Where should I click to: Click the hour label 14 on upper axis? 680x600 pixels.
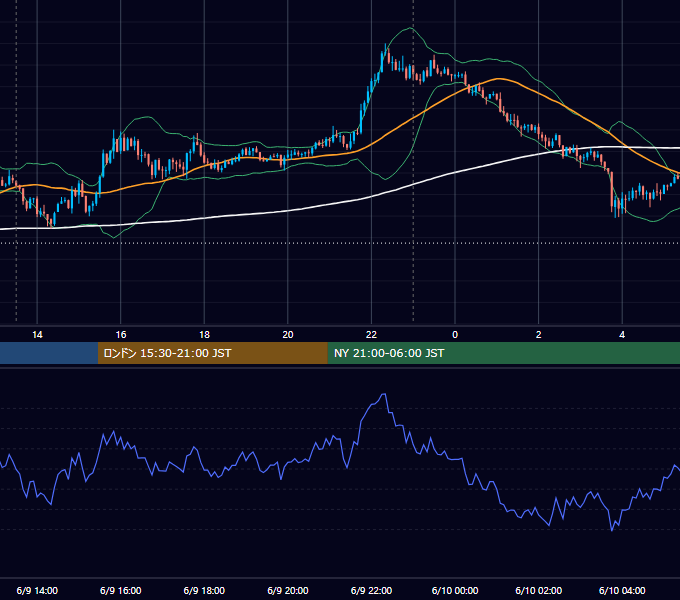(37, 335)
